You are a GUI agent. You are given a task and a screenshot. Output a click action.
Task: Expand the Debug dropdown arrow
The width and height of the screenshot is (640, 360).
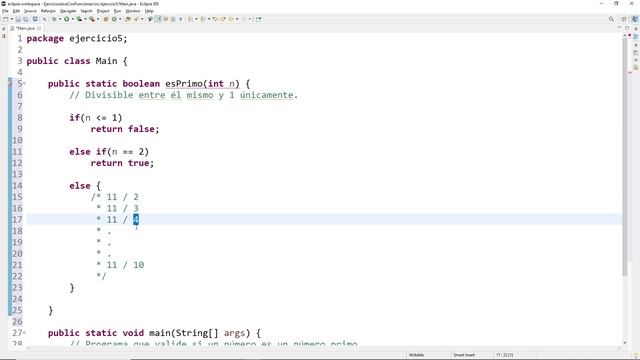click(60, 19)
